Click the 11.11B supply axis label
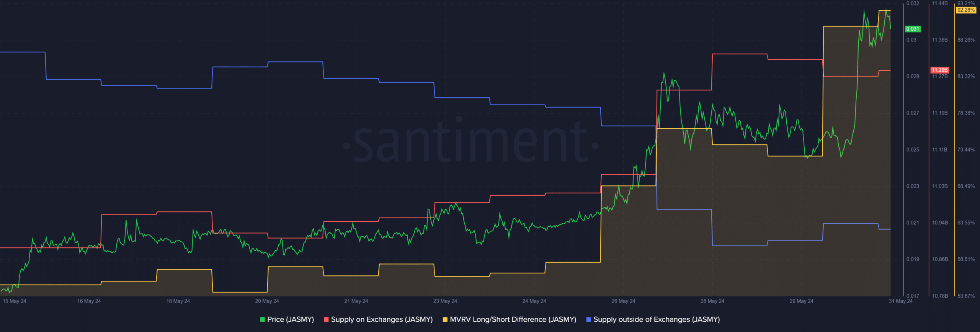Image resolution: width=980 pixels, height=332 pixels. (940, 150)
